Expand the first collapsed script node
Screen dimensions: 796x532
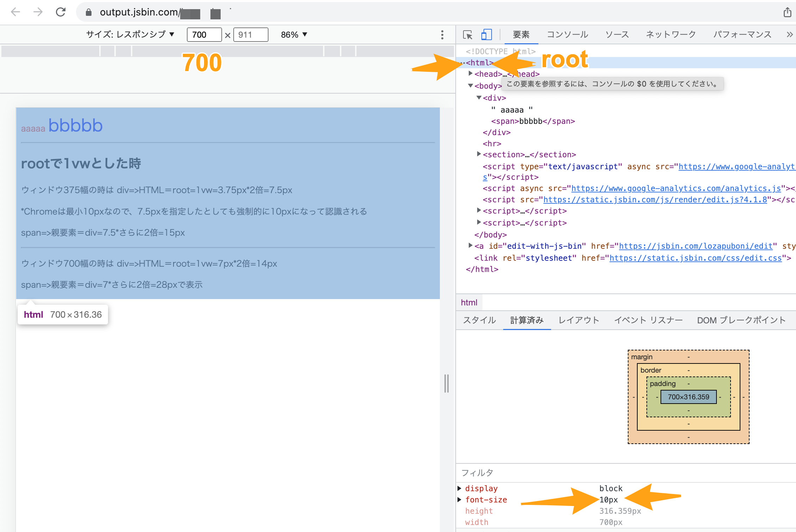coord(479,210)
